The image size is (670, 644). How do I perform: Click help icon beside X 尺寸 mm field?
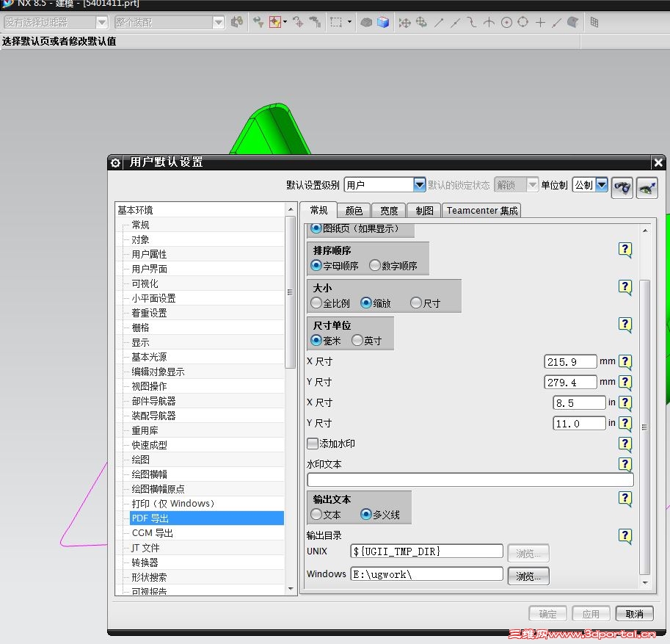pyautogui.click(x=625, y=361)
